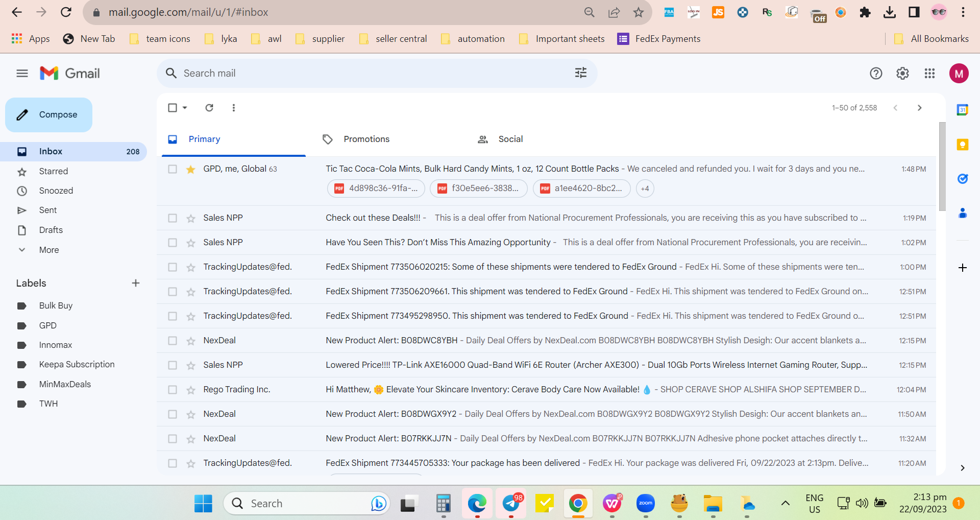Open Zoom from the taskbar

point(646,504)
